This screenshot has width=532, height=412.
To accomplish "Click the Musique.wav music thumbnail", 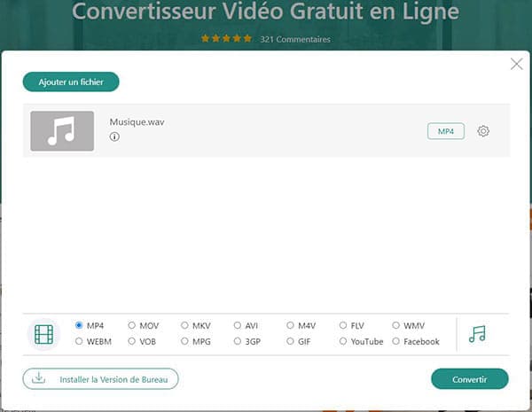I will tap(62, 131).
